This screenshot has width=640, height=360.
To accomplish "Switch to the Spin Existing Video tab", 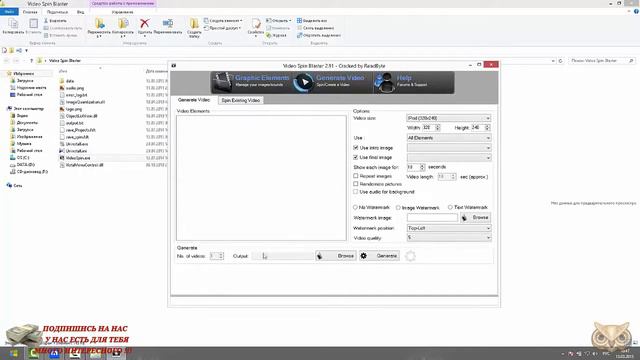I will click(x=240, y=100).
